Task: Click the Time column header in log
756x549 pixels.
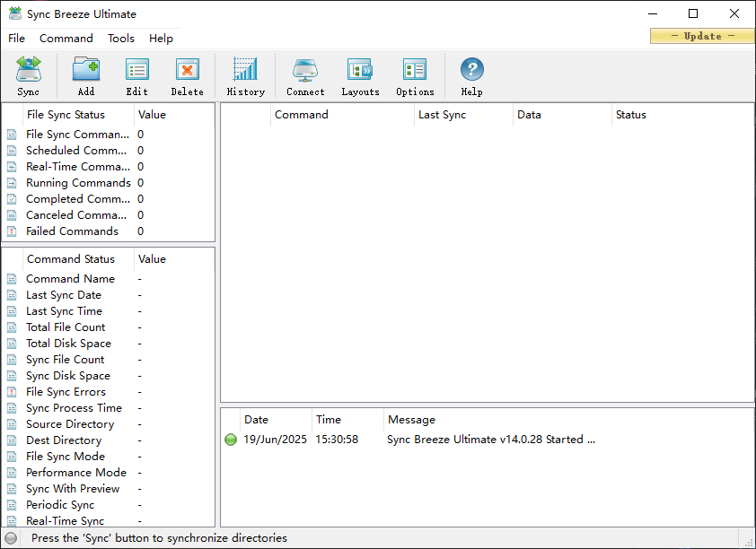Action: pos(347,420)
